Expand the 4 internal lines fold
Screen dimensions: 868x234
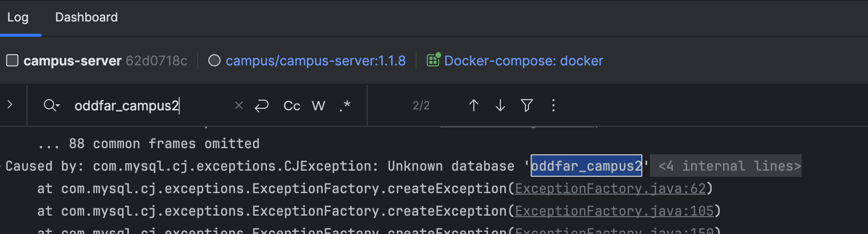pos(729,166)
